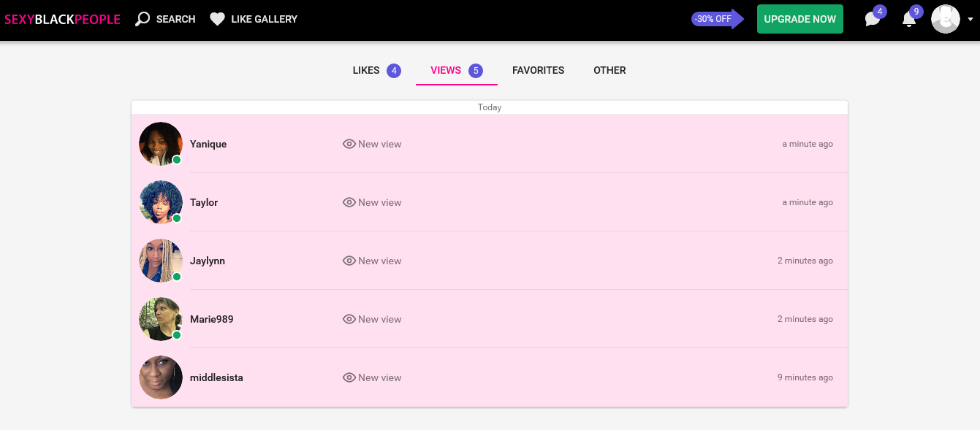Image resolution: width=980 pixels, height=430 pixels.
Task: Click the SexyBlackPeople site logo
Action: coord(62,20)
